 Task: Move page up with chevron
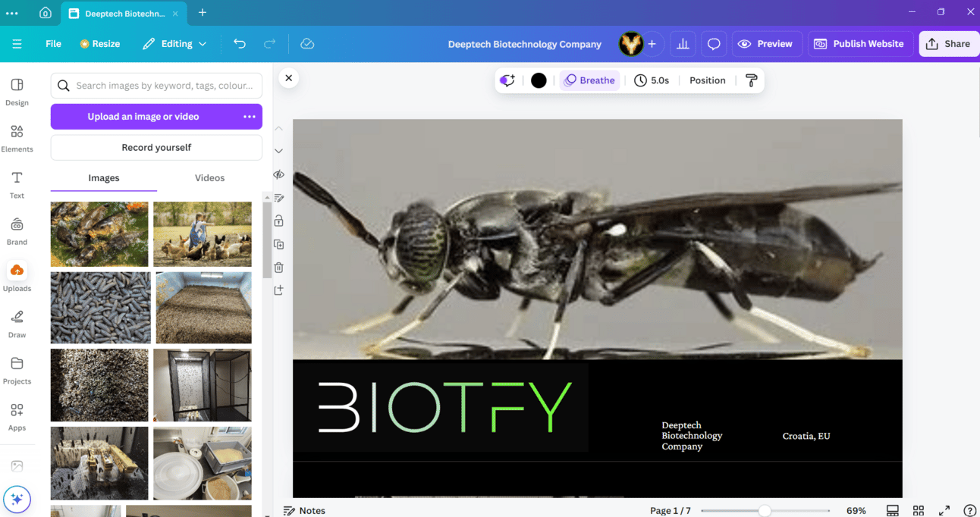pos(278,128)
